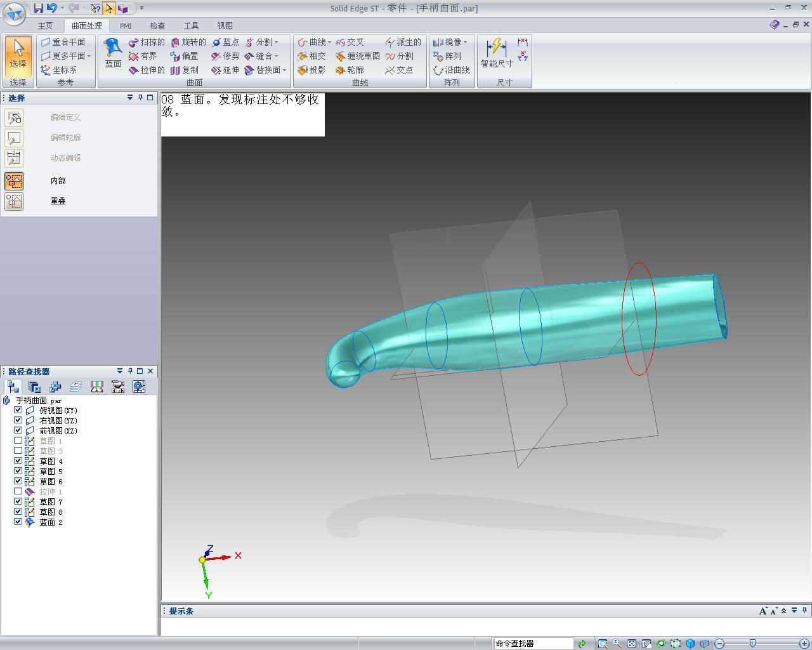
Task: Enable the checkbox for 拉伸 1
Action: [x=18, y=491]
